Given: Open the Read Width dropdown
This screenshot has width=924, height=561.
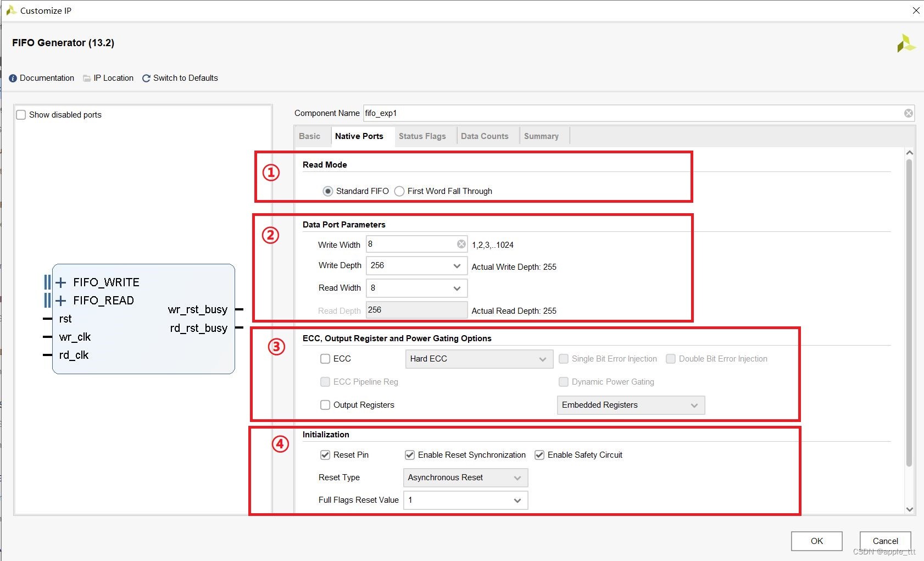Looking at the screenshot, I should pyautogui.click(x=417, y=288).
